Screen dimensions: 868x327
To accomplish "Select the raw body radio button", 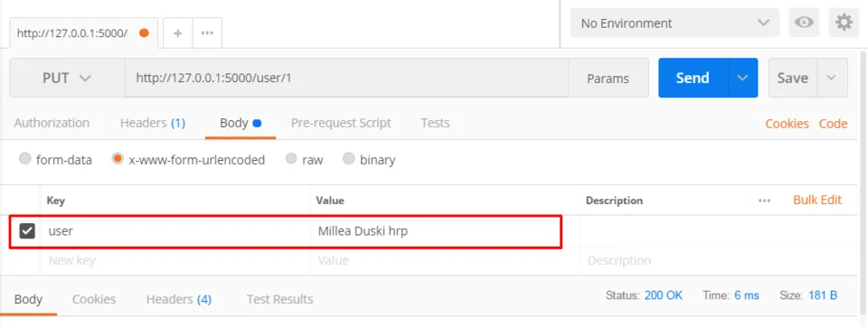I will [x=291, y=159].
